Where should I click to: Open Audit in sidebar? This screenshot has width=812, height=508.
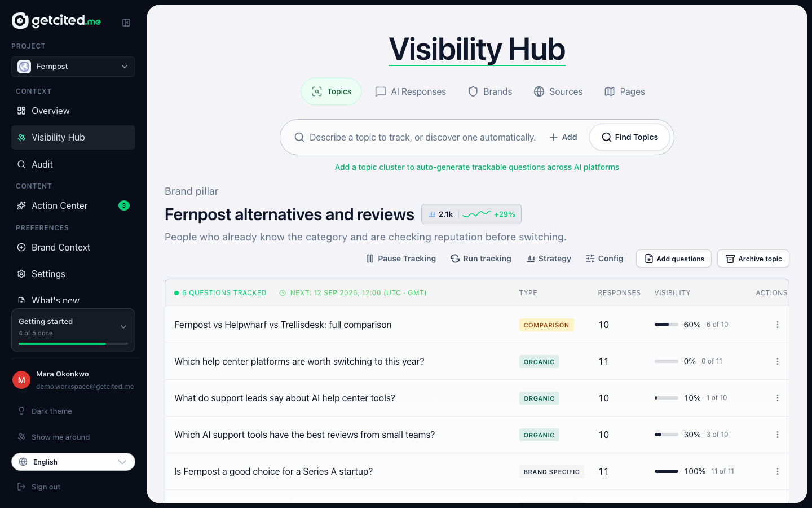pos(73,164)
